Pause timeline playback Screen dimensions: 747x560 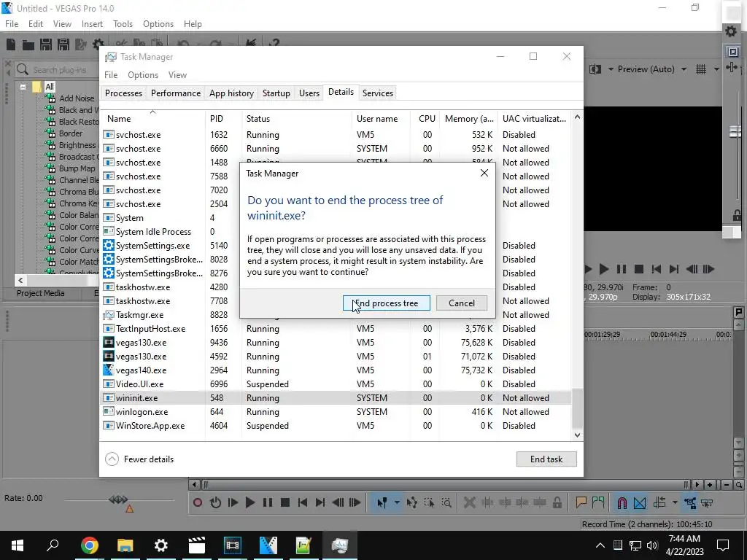tap(268, 502)
